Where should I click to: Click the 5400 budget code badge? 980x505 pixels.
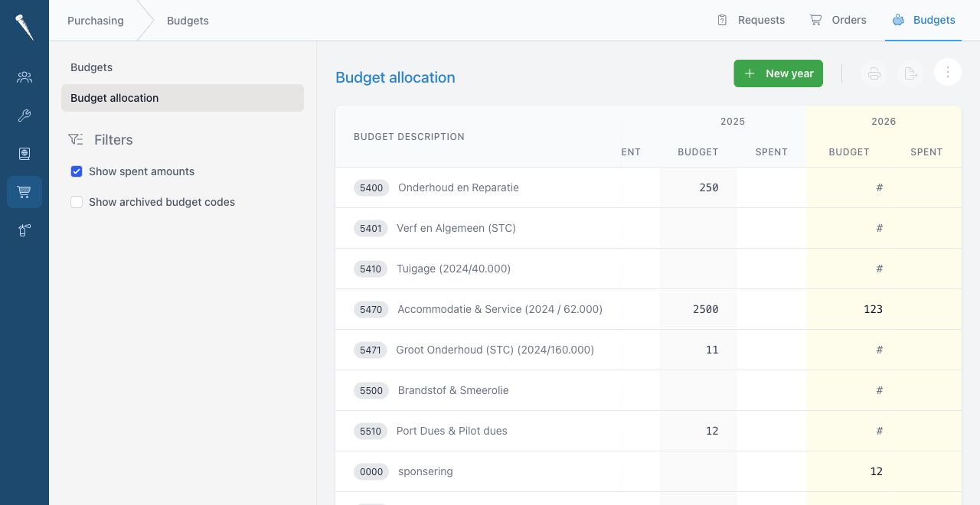coord(371,187)
